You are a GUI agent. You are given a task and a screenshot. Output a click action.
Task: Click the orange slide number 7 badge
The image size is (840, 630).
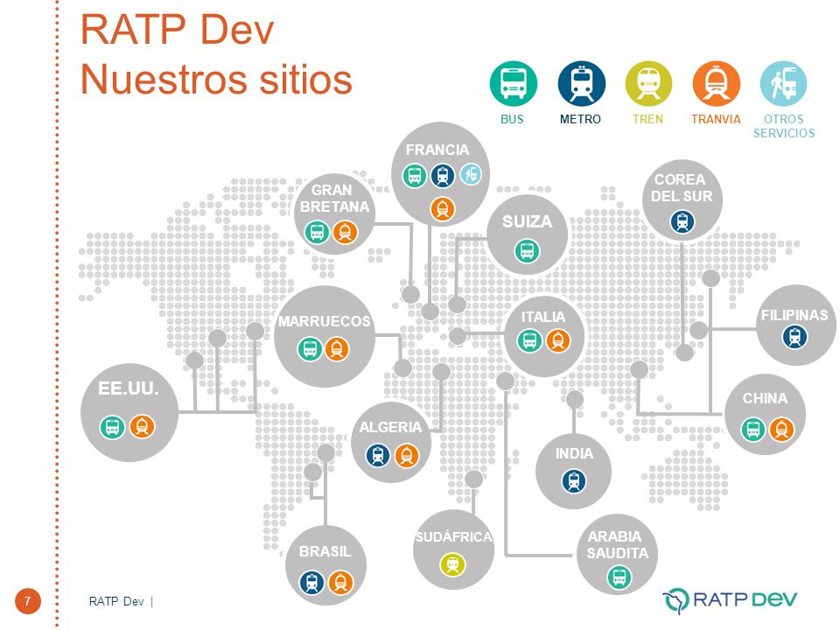(28, 601)
